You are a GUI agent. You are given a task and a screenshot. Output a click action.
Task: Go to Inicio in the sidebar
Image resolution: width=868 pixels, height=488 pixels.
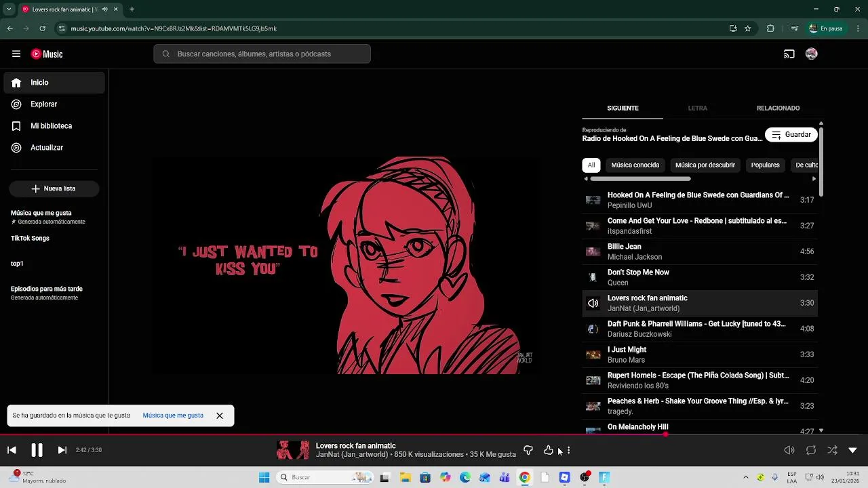54,83
